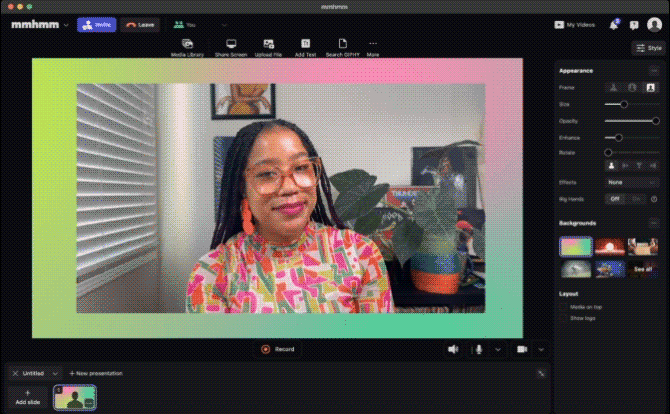Select the normal presenter orientation icon
This screenshot has width=670, height=414.
[x=611, y=166]
